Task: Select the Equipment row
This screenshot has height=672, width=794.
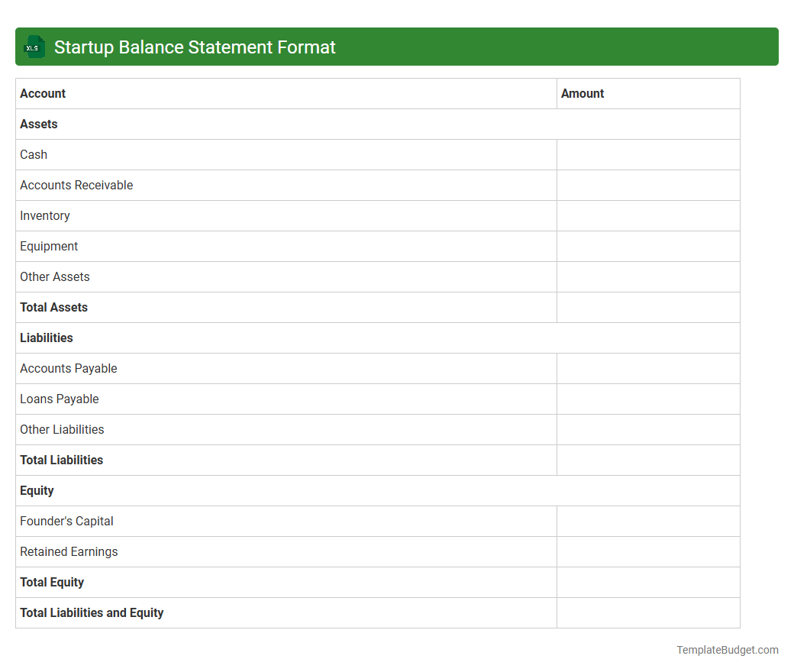Action: 49,246
